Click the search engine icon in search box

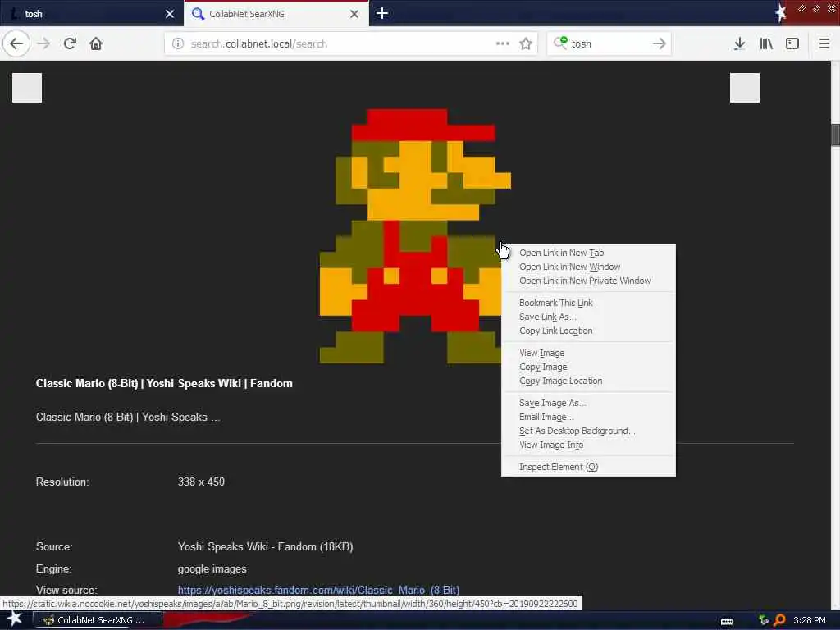pyautogui.click(x=560, y=43)
